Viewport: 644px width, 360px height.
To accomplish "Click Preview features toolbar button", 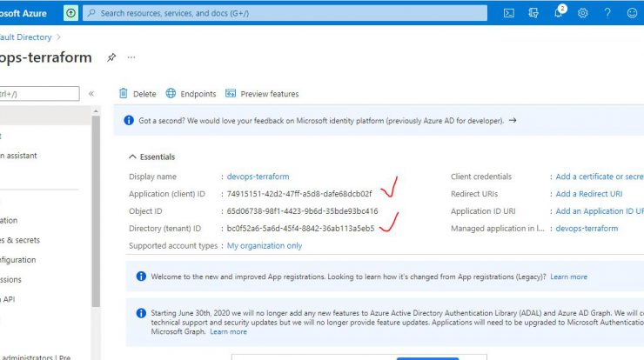I will coord(262,94).
